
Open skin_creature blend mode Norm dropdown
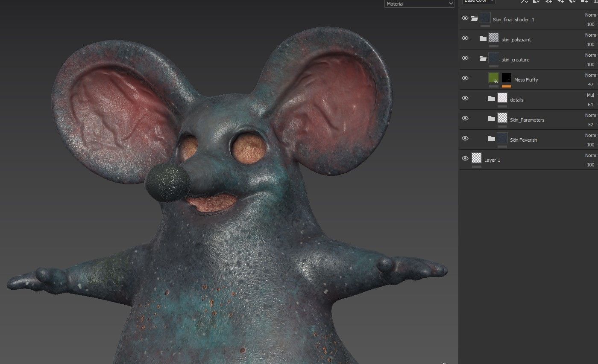[x=591, y=55]
